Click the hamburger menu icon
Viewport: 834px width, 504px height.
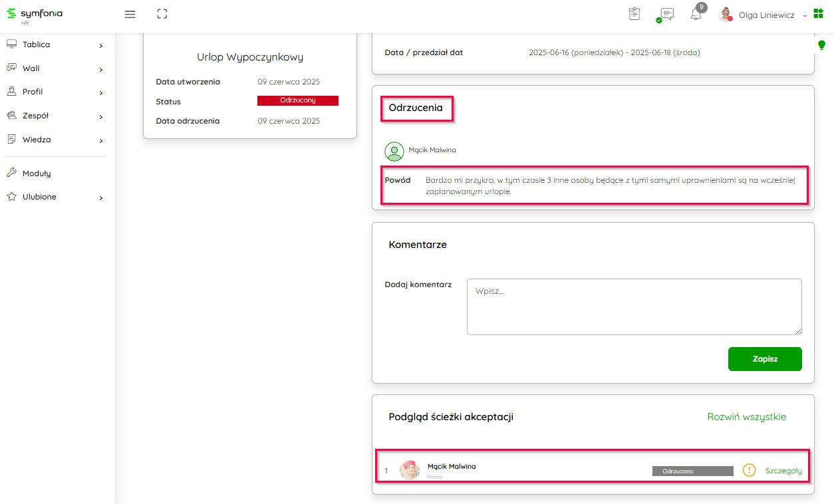pyautogui.click(x=130, y=14)
